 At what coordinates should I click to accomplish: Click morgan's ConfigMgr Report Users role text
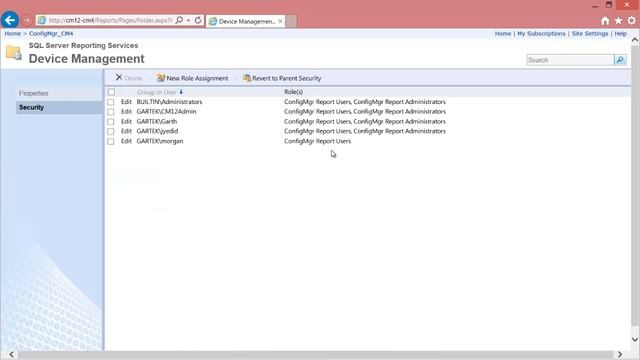click(318, 141)
